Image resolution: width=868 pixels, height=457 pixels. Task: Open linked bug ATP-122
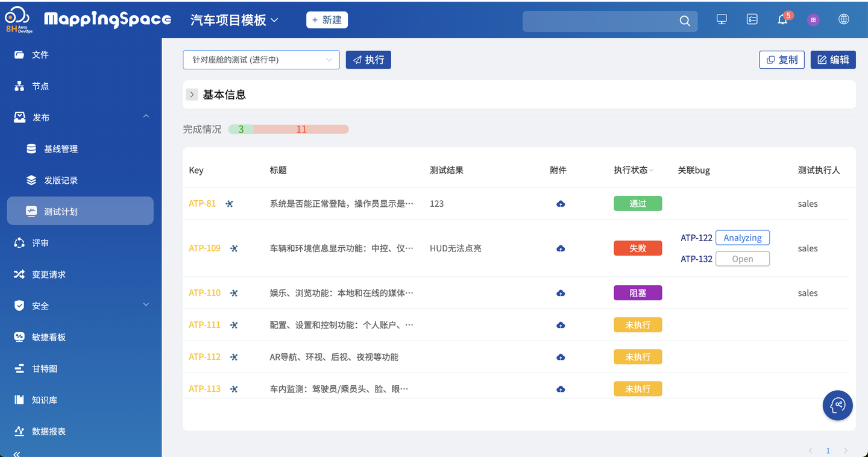pos(696,238)
